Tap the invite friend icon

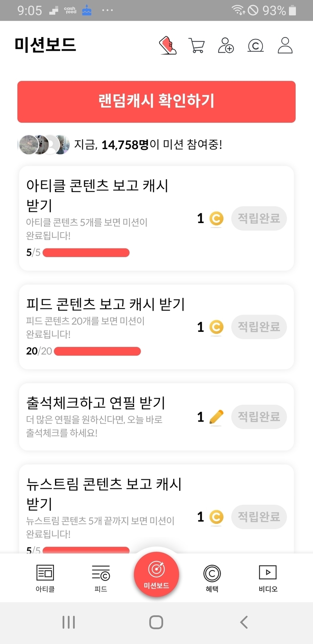[226, 46]
